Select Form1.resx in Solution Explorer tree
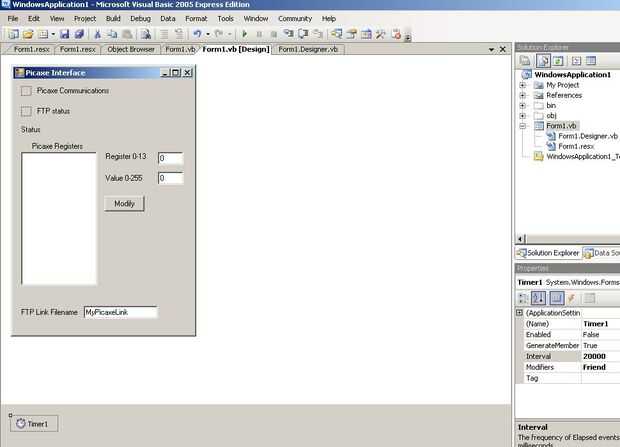620x447 pixels. 576,146
